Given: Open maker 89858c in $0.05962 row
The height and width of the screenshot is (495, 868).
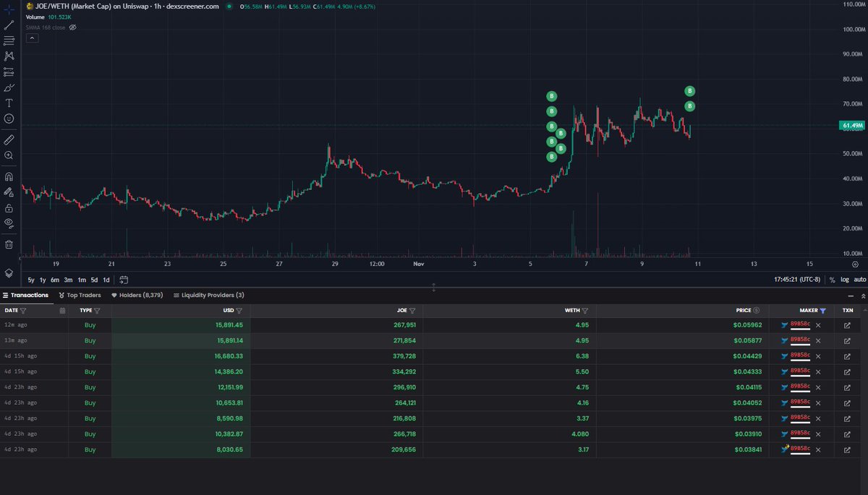Looking at the screenshot, I should pyautogui.click(x=800, y=325).
